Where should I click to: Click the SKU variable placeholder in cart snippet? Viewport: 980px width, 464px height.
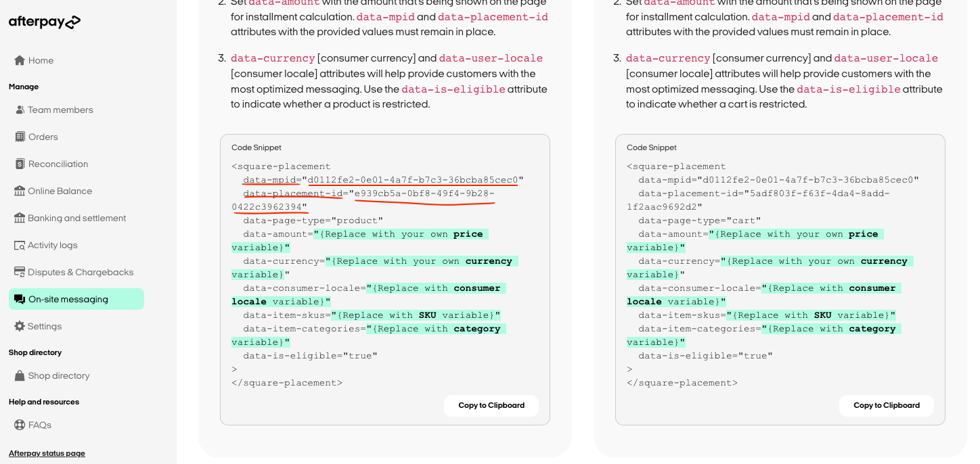(811, 315)
